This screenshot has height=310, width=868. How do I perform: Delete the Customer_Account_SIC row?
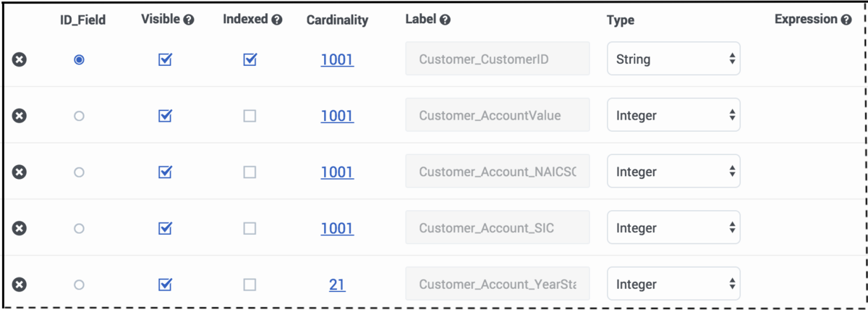[x=20, y=228]
